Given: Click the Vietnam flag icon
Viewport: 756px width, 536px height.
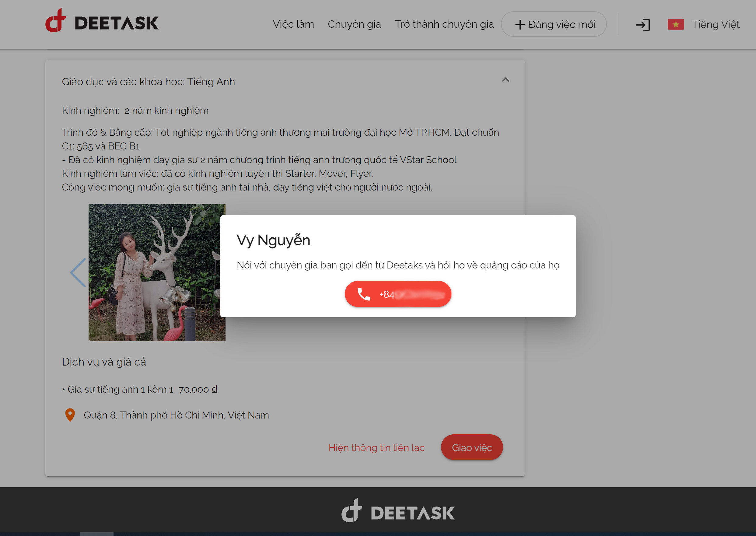Looking at the screenshot, I should [675, 24].
